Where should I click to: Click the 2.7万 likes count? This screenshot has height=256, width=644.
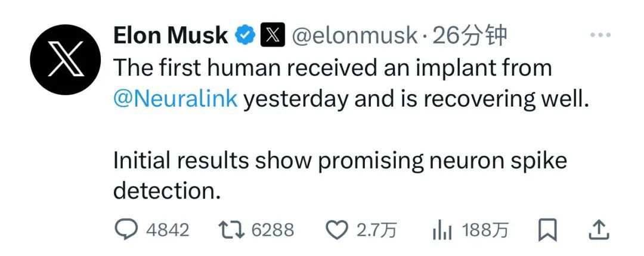(x=376, y=230)
